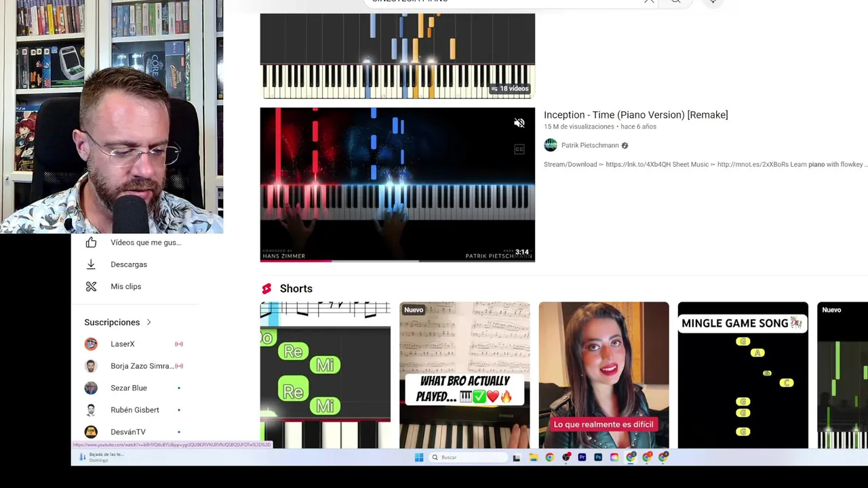The height and width of the screenshot is (488, 868).
Task: Click new-content dot beside Sezar Blue
Action: (x=179, y=388)
